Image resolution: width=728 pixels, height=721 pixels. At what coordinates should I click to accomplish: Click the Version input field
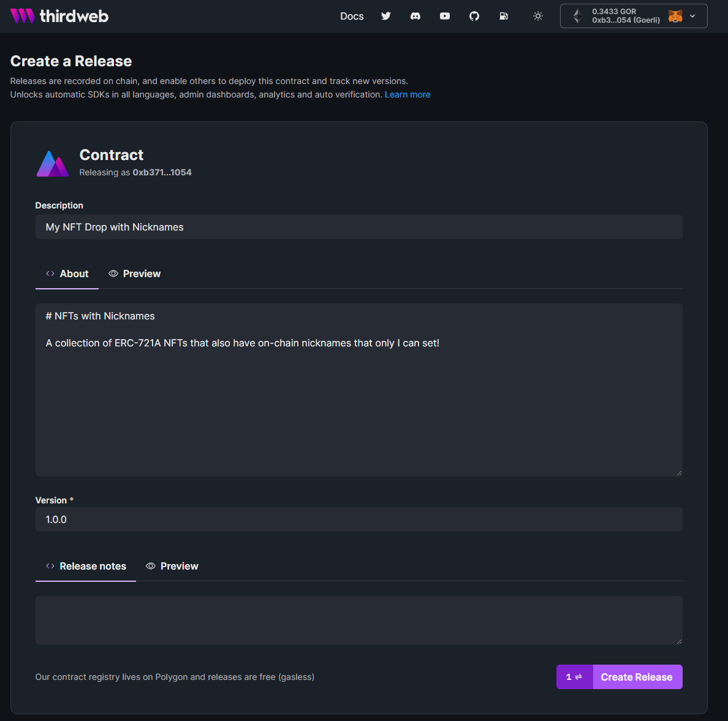tap(358, 519)
